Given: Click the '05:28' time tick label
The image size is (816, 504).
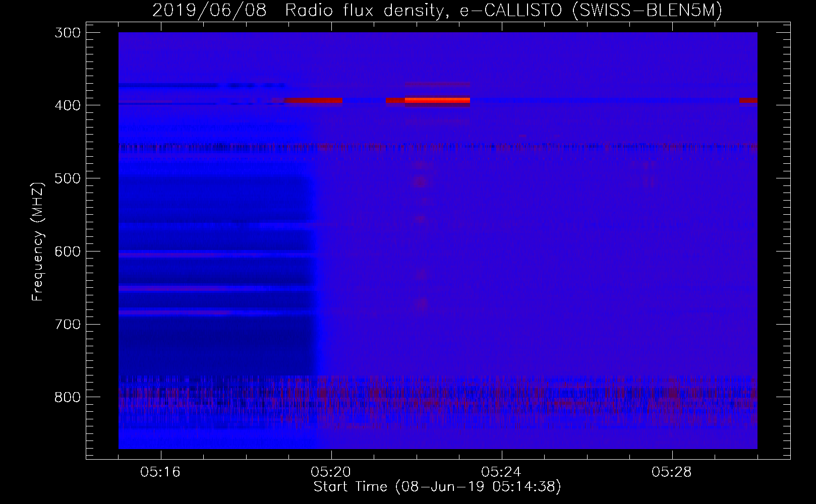Looking at the screenshot, I should coord(672,472).
